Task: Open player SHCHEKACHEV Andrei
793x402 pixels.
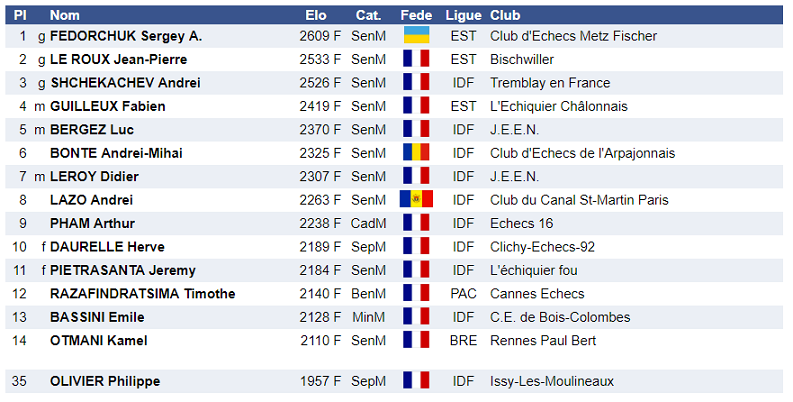Action: 125,83
